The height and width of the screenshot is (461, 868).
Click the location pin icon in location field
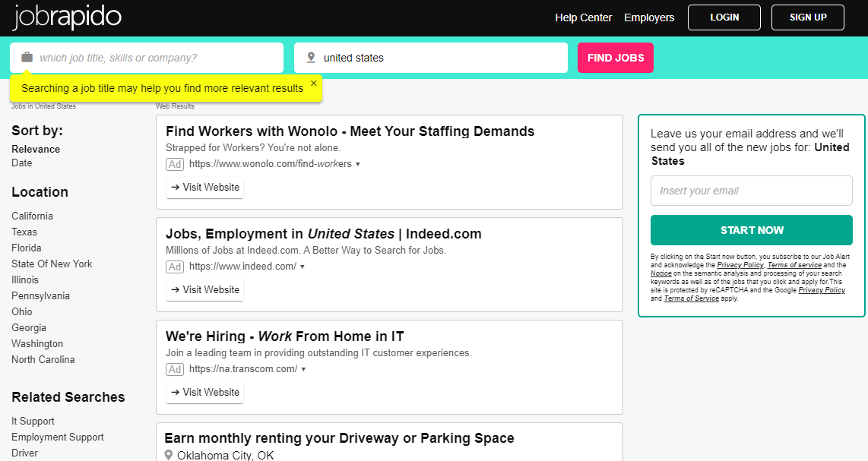pyautogui.click(x=311, y=57)
